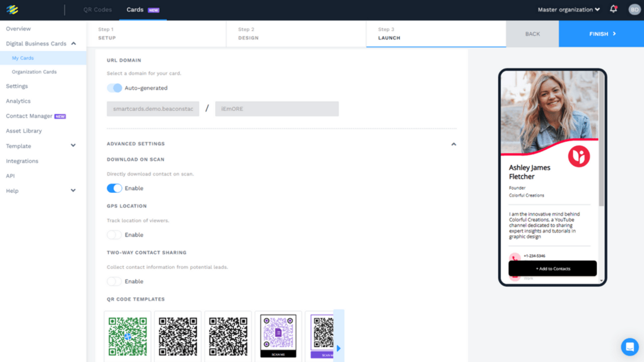644x362 pixels.
Task: Open Integrations in the sidebar
Action: point(22,161)
